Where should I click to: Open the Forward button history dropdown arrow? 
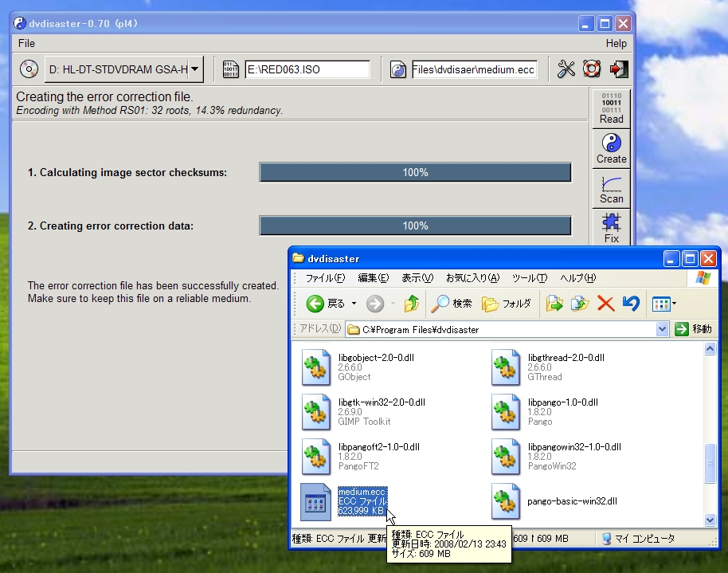pos(393,304)
